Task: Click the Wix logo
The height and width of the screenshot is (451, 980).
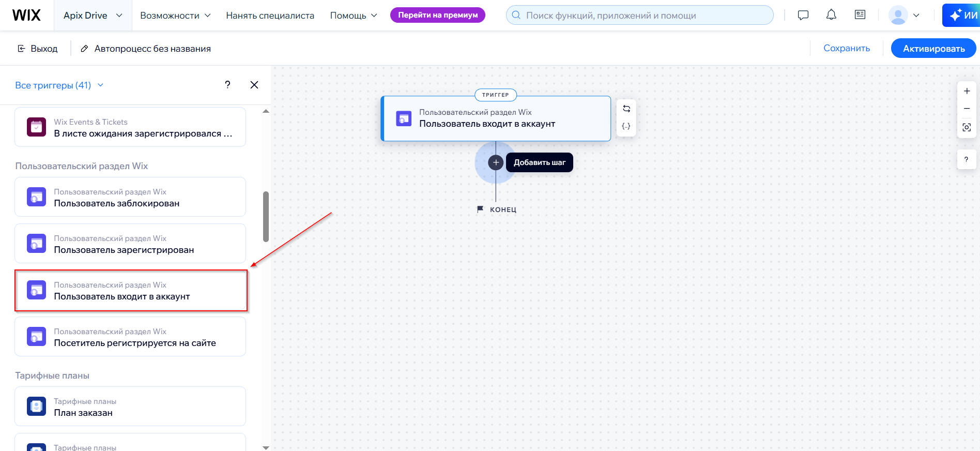Action: coord(26,15)
